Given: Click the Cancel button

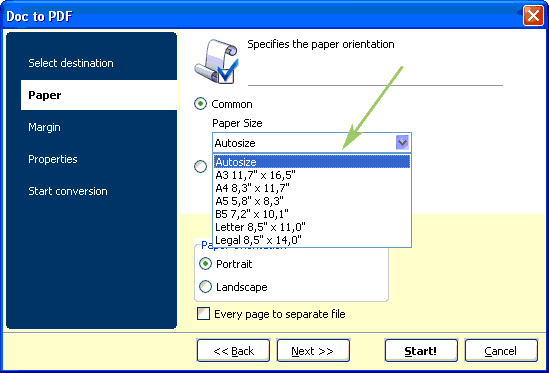Looking at the screenshot, I should click(x=501, y=351).
